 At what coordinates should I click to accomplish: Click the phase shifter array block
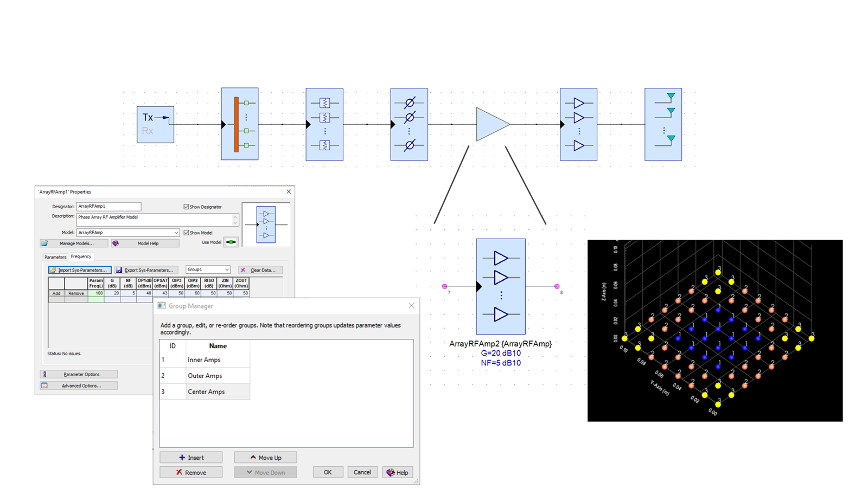pyautogui.click(x=409, y=124)
